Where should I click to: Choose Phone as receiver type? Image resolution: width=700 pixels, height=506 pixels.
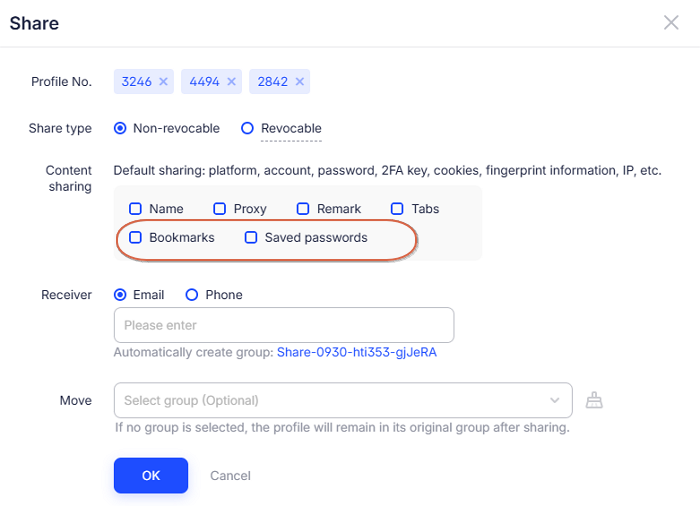tap(192, 295)
